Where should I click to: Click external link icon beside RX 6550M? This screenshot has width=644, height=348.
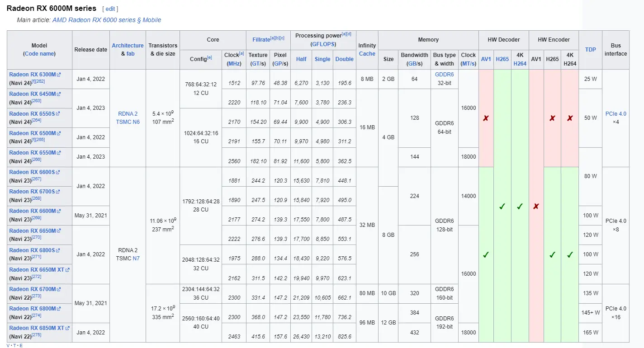pos(59,153)
